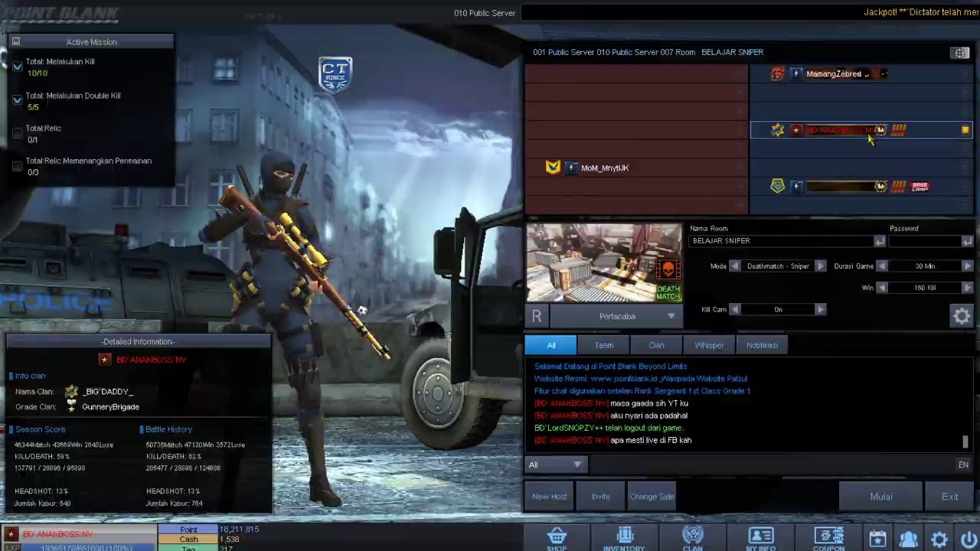Click the crosshair icon beside room title
The width and height of the screenshot is (980, 551).
(960, 53)
